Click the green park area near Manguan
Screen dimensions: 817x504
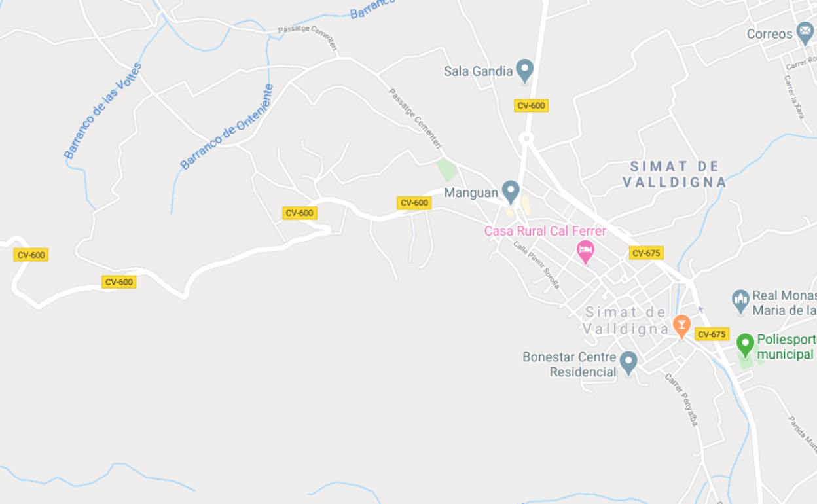[446, 170]
